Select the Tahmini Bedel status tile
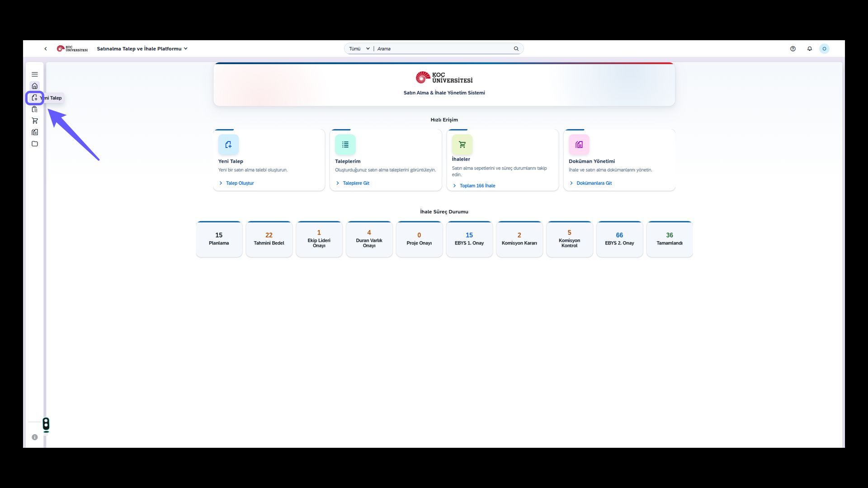The image size is (868, 488). tap(269, 239)
